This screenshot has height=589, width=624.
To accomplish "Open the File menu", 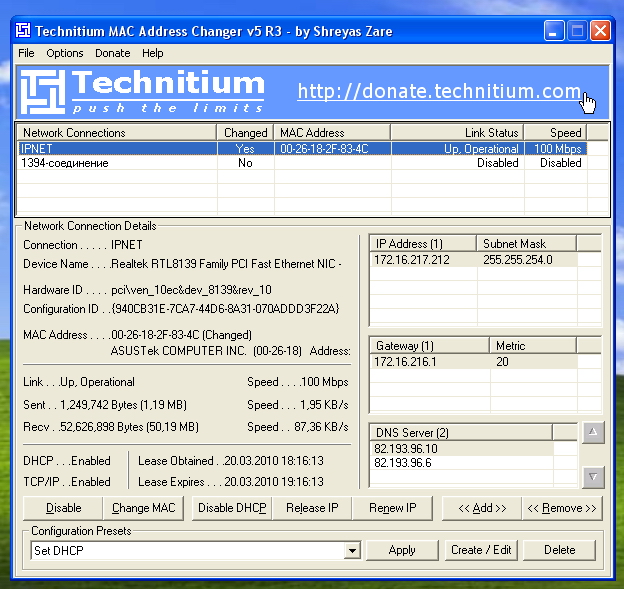I will point(26,53).
